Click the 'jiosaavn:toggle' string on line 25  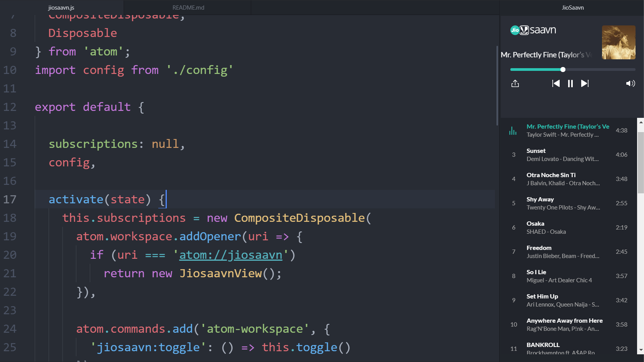[x=148, y=347]
